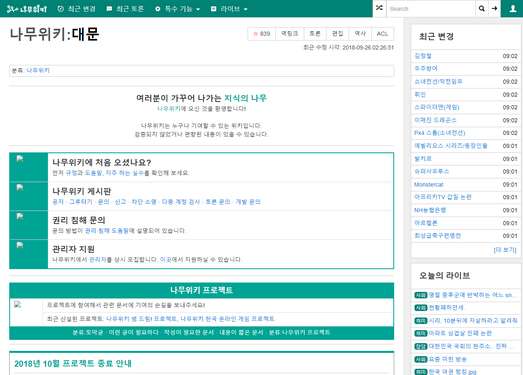Click image icon beside 나무위키 게시판
Screen dimensions: 523x375
pos(20,187)
